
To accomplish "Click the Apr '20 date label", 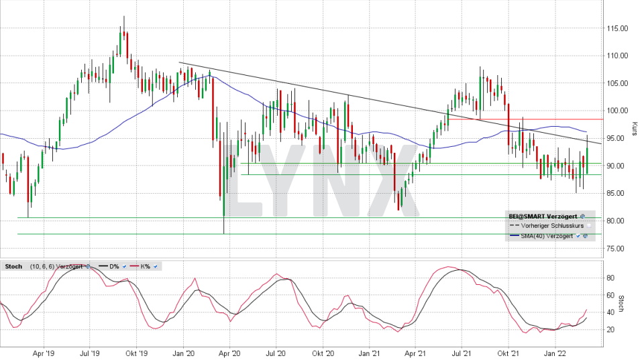I will pyautogui.click(x=229, y=353).
